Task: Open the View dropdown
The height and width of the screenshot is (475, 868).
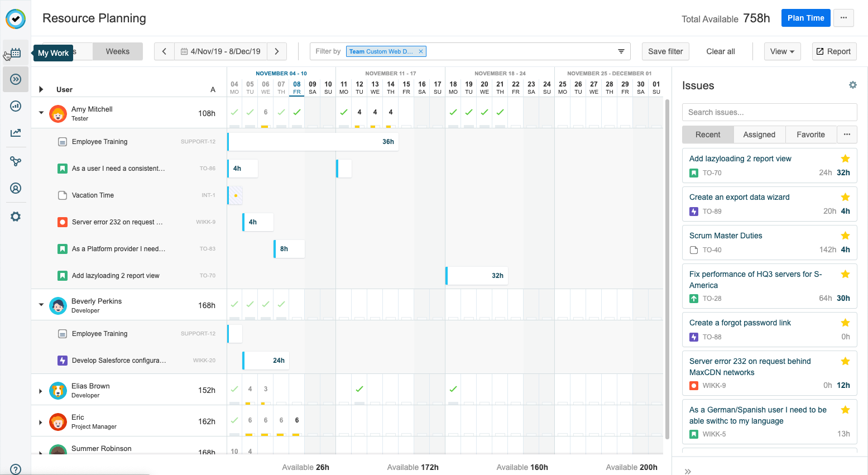Action: pyautogui.click(x=782, y=51)
